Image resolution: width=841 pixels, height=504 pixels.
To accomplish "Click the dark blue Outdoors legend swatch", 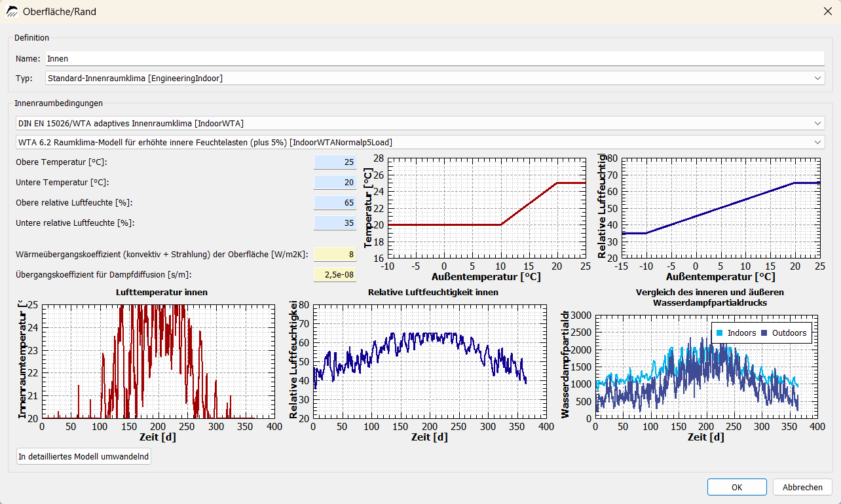I will [764, 333].
